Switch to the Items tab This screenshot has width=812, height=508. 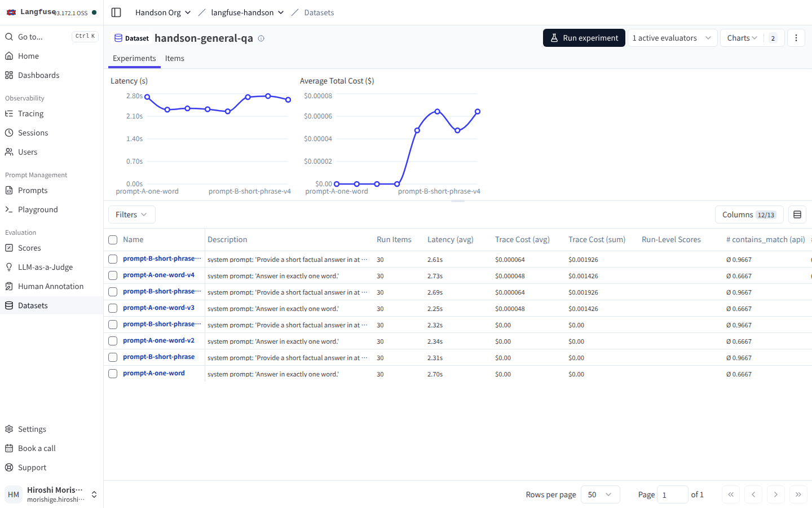(x=175, y=58)
